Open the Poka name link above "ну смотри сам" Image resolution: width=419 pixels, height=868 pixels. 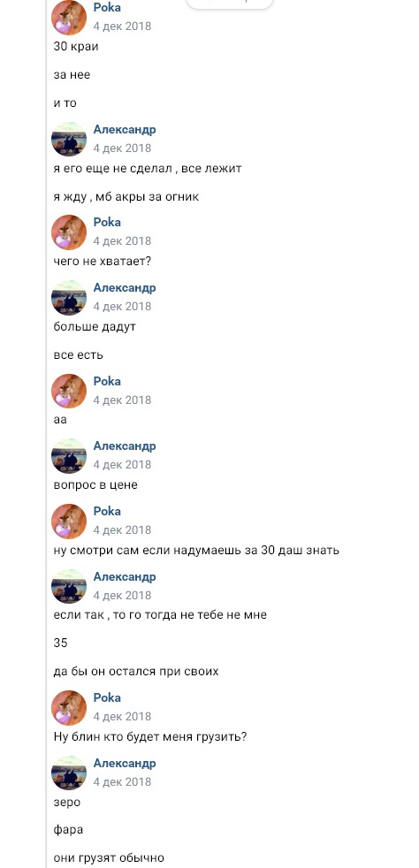tap(107, 511)
